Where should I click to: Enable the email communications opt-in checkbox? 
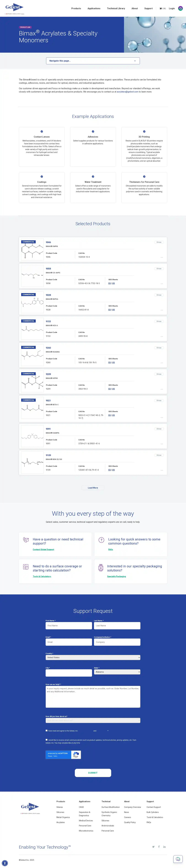point(47,740)
